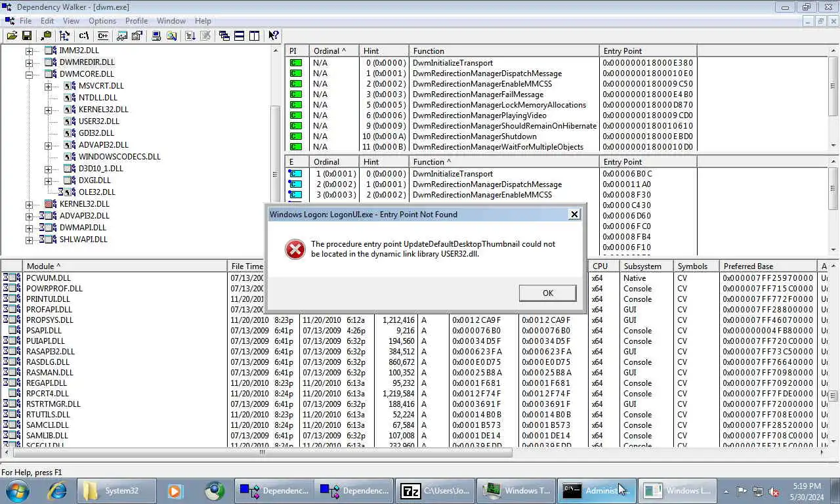The image size is (840, 504).
Task: Expand the DXGI.DLL tree node
Action: coord(48,180)
